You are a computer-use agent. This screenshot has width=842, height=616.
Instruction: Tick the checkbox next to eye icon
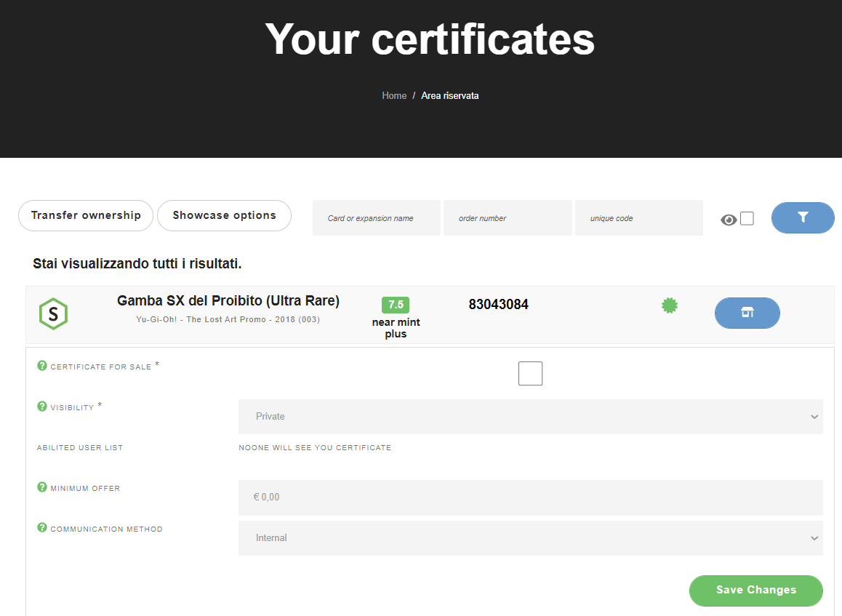click(x=747, y=219)
